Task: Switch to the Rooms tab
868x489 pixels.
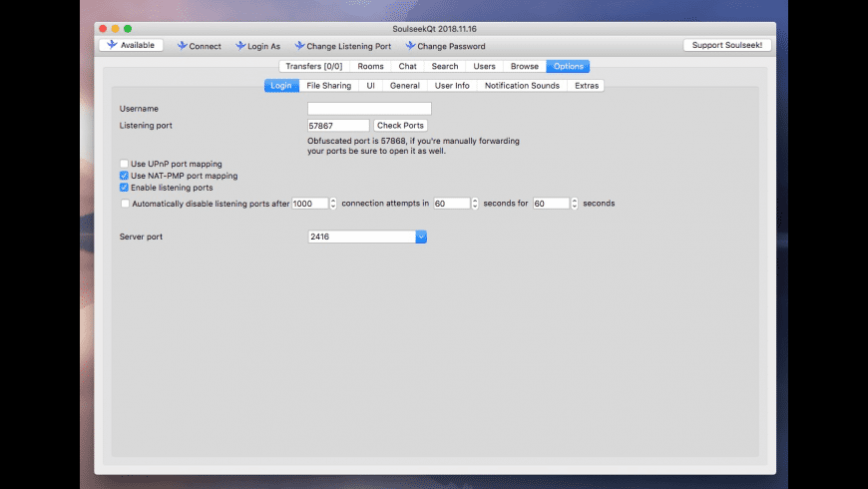Action: coord(370,66)
